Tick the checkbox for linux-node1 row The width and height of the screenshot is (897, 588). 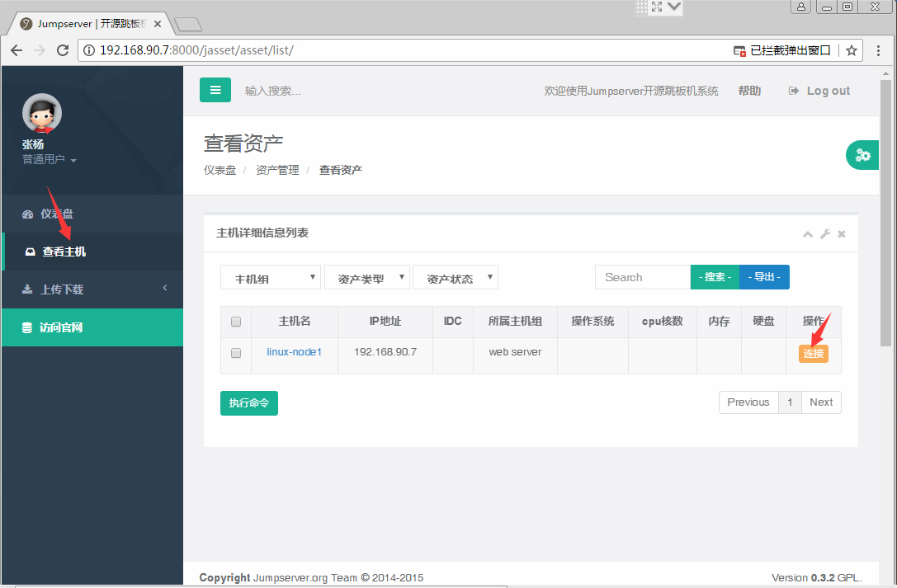pos(236,353)
